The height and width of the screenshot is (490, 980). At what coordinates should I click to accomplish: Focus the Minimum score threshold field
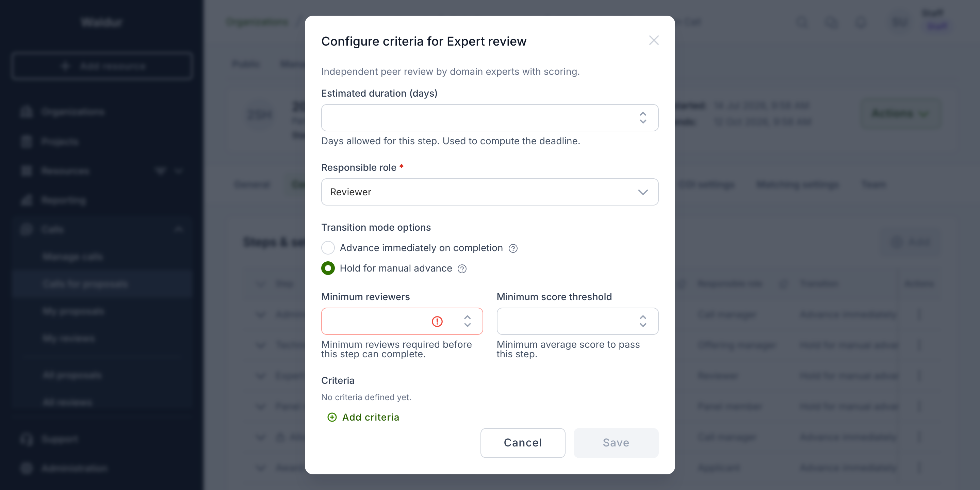pos(577,322)
